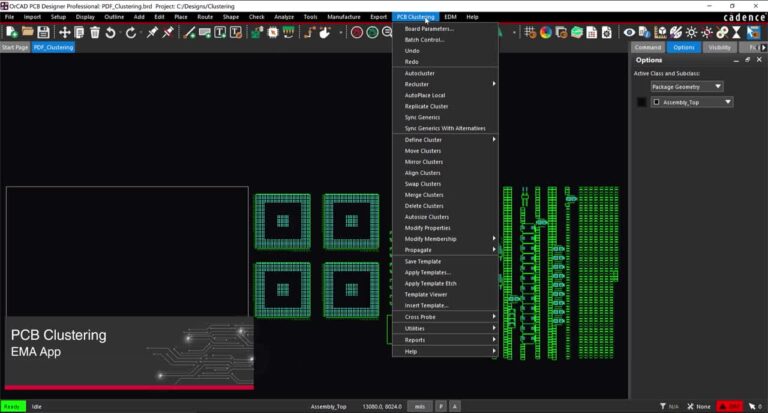Open the Manufacture menu in menu bar
The image size is (768, 413).
click(x=343, y=17)
